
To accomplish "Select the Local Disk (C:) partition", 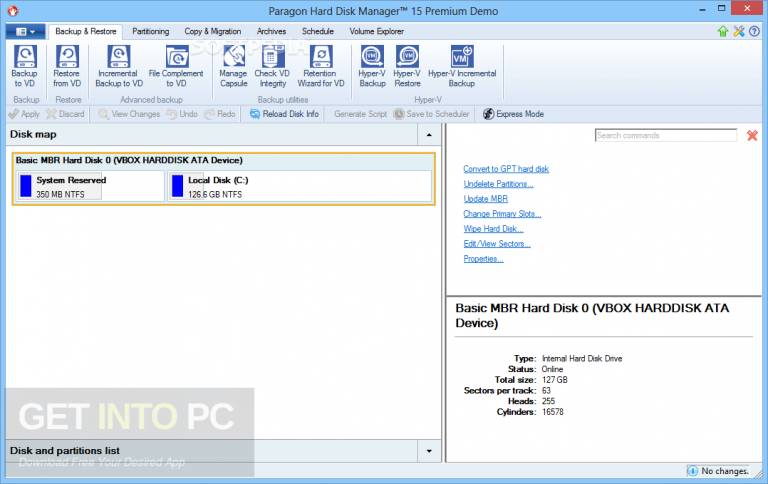I will (x=299, y=186).
